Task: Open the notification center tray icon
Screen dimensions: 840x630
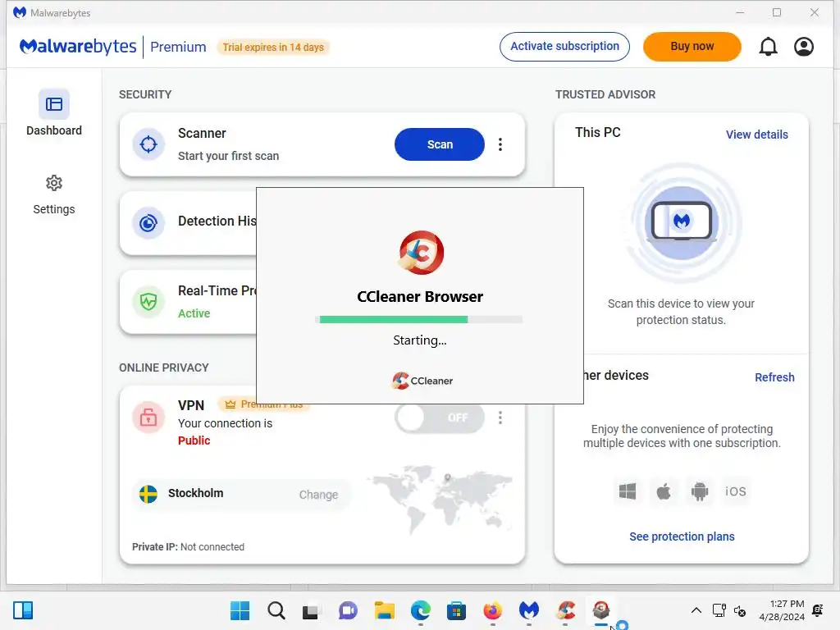Action: [x=818, y=610]
